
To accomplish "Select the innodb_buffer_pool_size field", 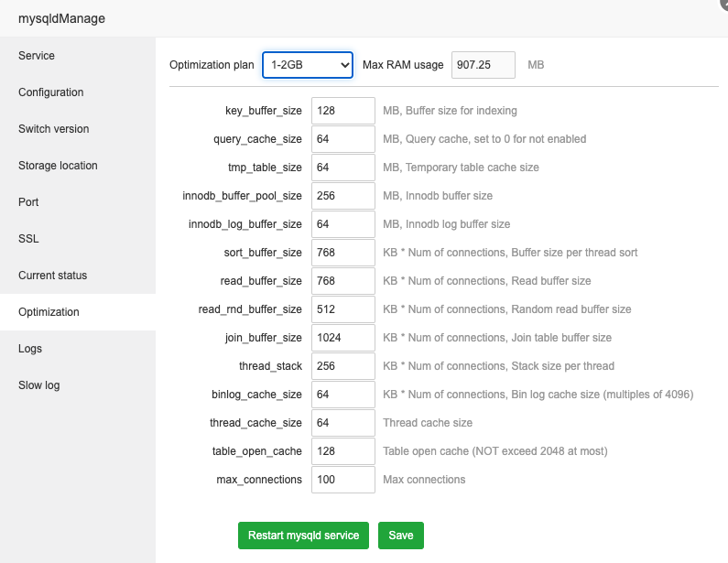I will point(343,196).
